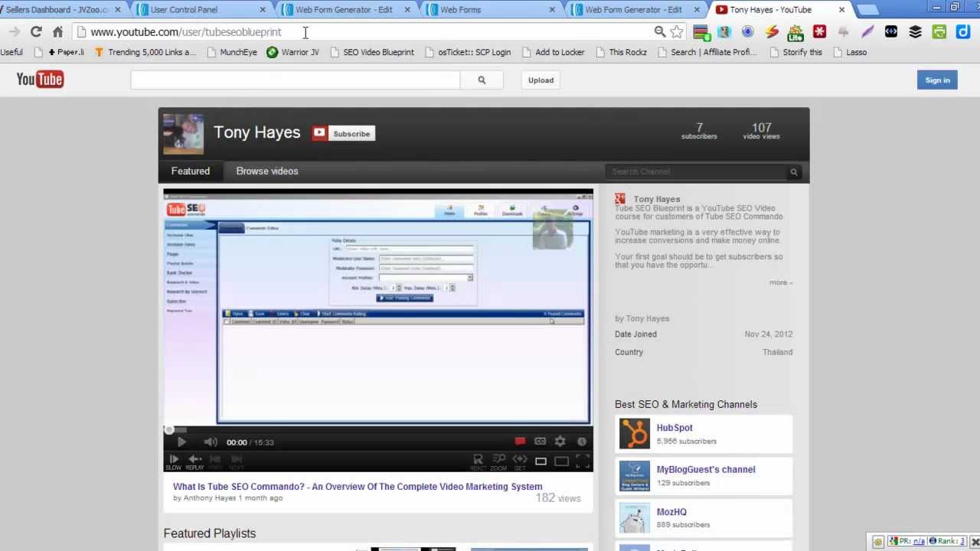This screenshot has height=551, width=980.
Task: Switch to the Featured tab
Action: click(190, 171)
